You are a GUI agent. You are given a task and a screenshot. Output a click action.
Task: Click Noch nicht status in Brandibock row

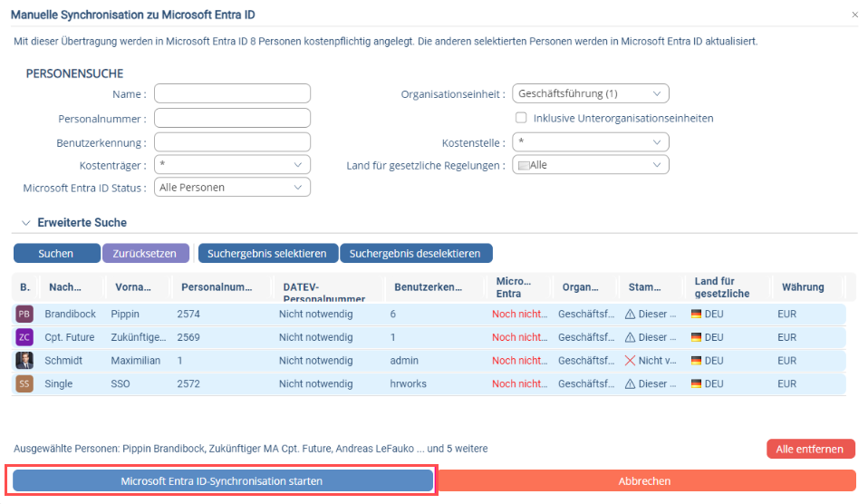click(x=520, y=314)
